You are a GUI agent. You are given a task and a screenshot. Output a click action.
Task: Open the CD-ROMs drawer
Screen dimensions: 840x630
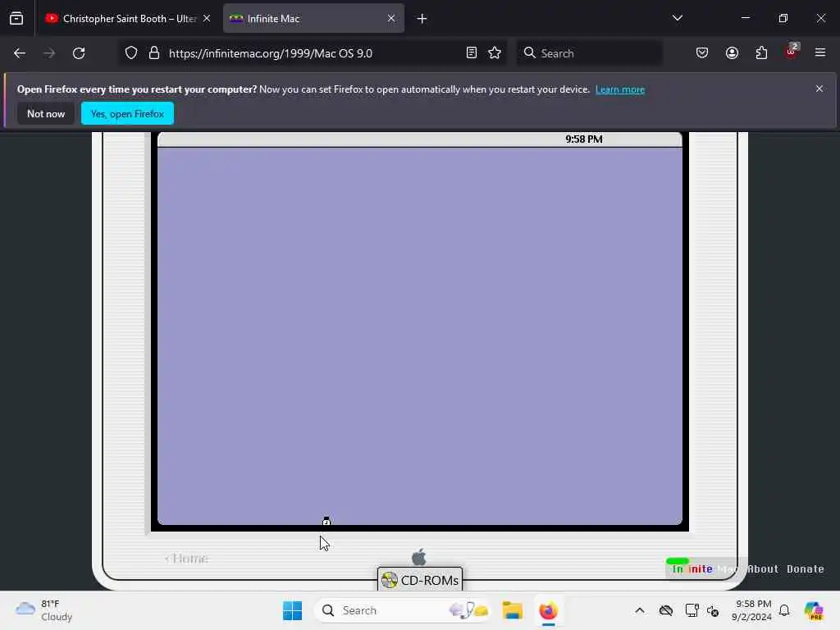point(420,580)
